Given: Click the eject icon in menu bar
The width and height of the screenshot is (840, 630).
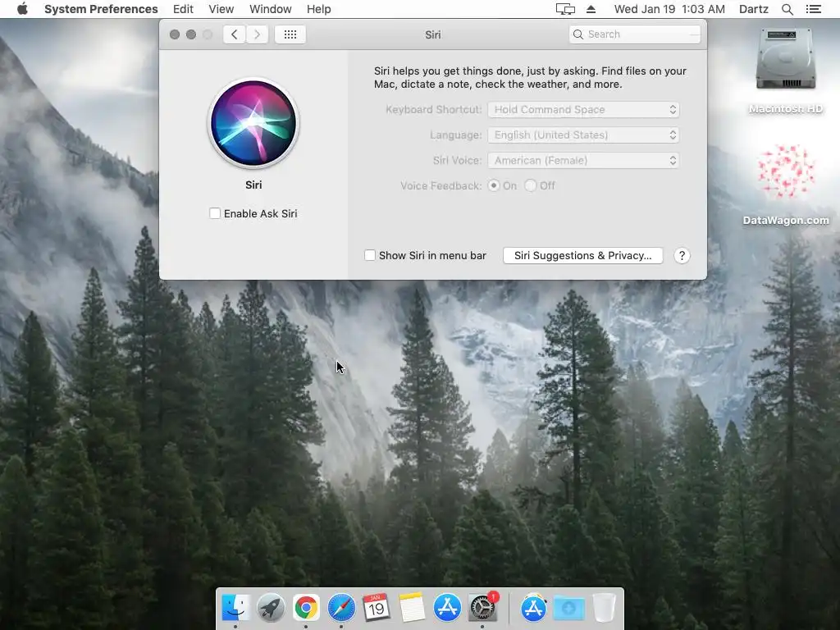Looking at the screenshot, I should 591,9.
